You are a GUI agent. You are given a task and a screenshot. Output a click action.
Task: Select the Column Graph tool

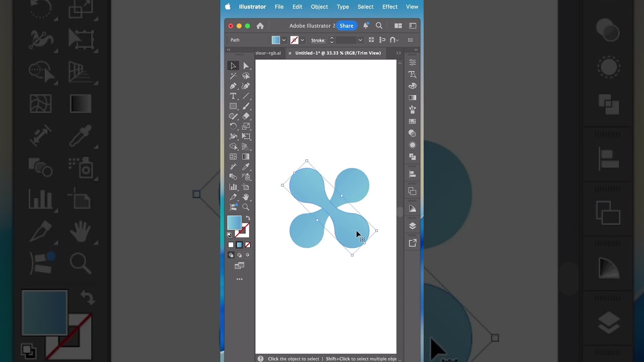click(x=233, y=187)
